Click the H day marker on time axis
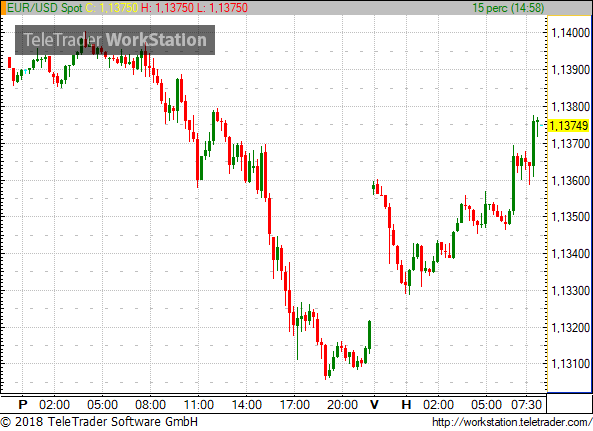Viewport: 593px width, 431px height. point(406,405)
